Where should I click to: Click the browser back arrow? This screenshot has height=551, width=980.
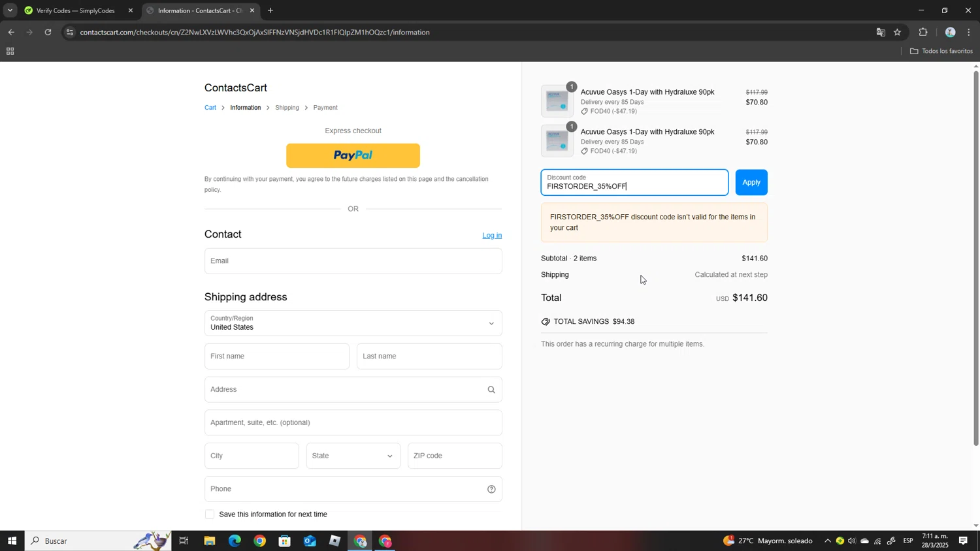[11, 32]
